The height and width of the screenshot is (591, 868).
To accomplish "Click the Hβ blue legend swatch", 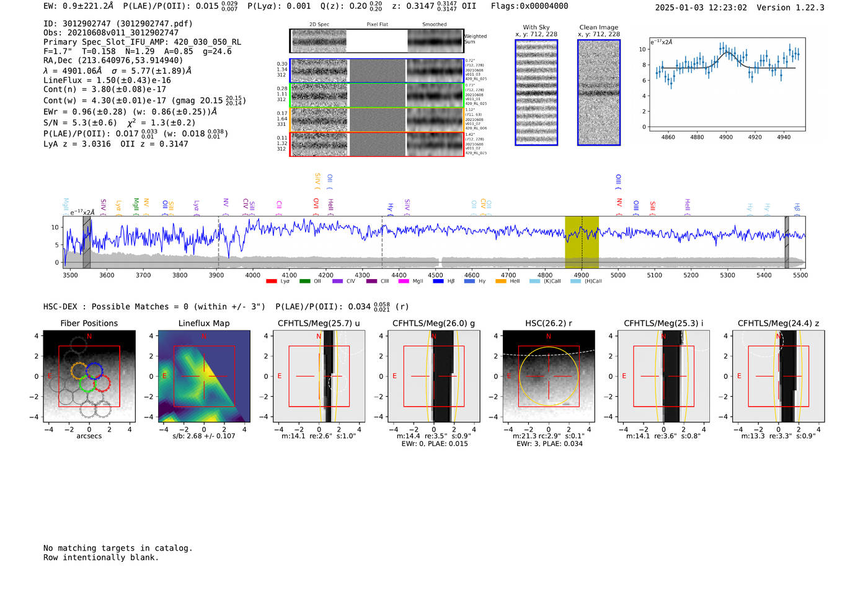I will click(438, 281).
